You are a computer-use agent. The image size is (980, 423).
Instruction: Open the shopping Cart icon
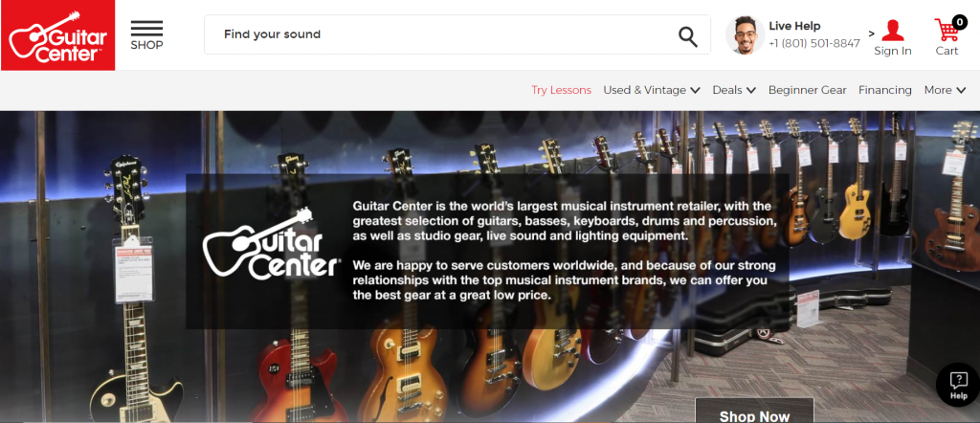pyautogui.click(x=947, y=30)
